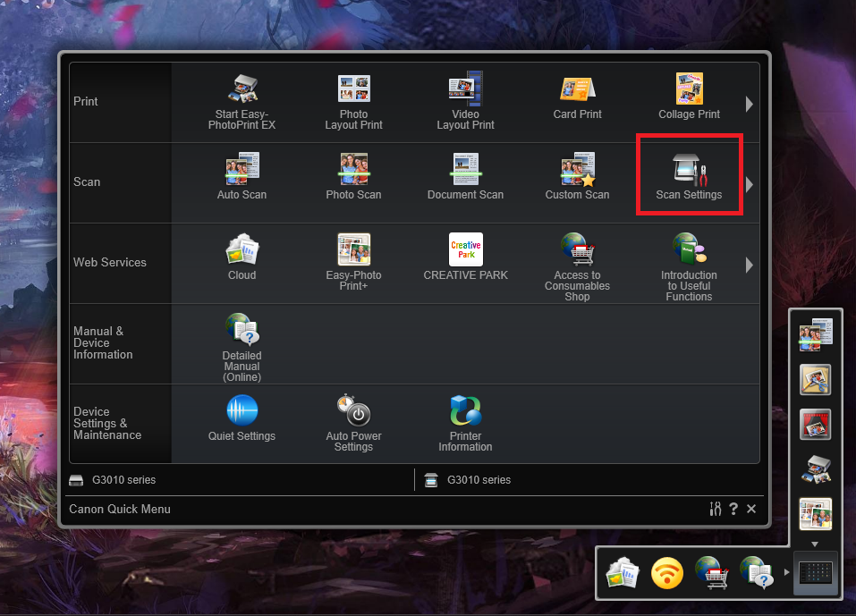
Task: Show more items in the Print row
Action: 750,104
